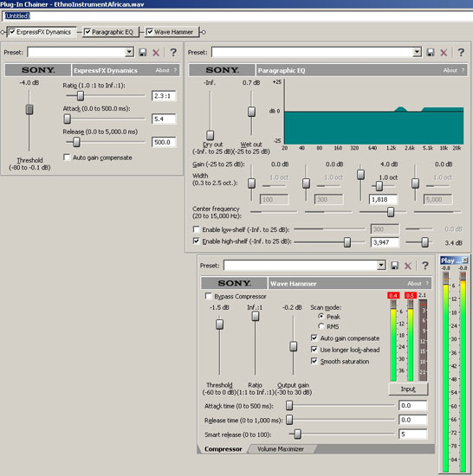Open ExpressFX Dynamics preset dropdown
This screenshot has height=476, width=473.
coord(129,52)
